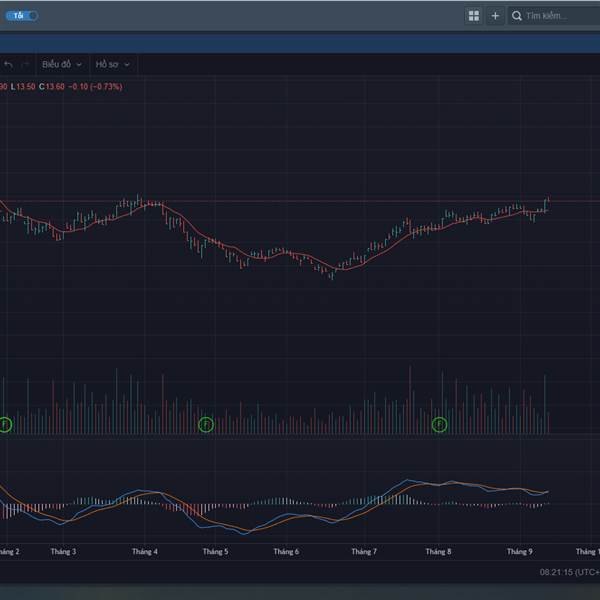
Task: Click the plus add icon
Action: pyautogui.click(x=495, y=16)
